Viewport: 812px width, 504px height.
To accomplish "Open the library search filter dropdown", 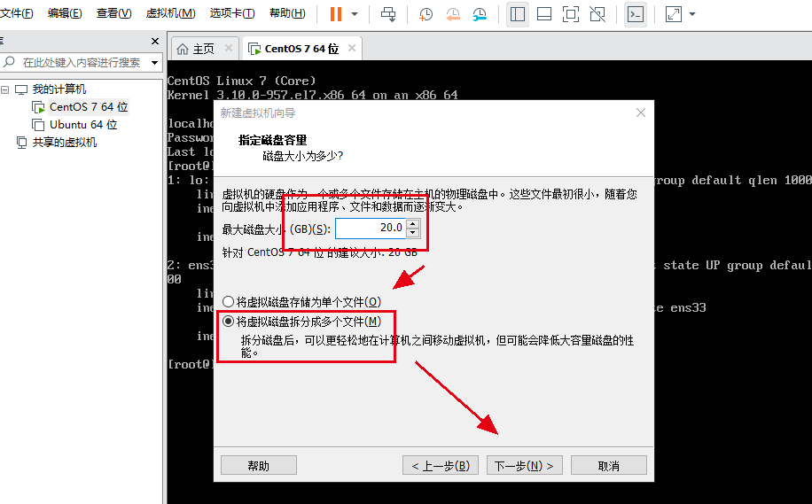I will coord(155,63).
